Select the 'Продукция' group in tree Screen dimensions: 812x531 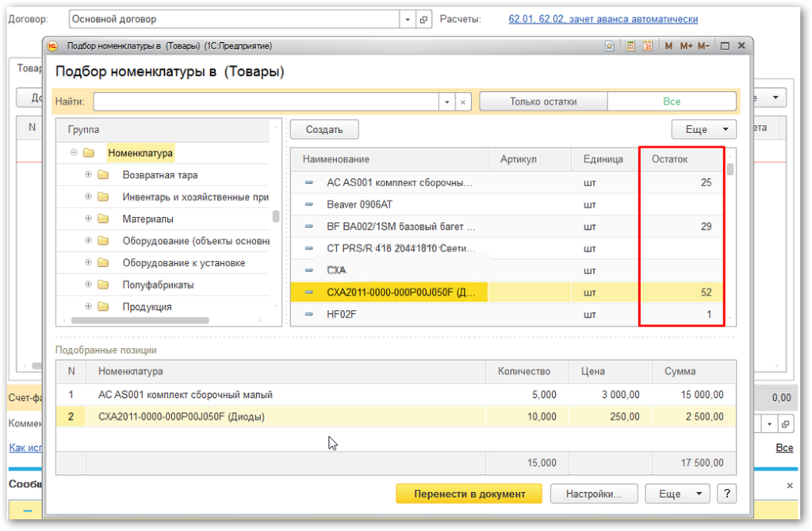pyautogui.click(x=147, y=307)
